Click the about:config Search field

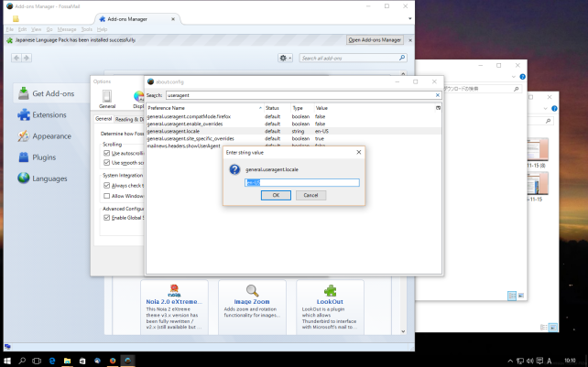pos(304,95)
